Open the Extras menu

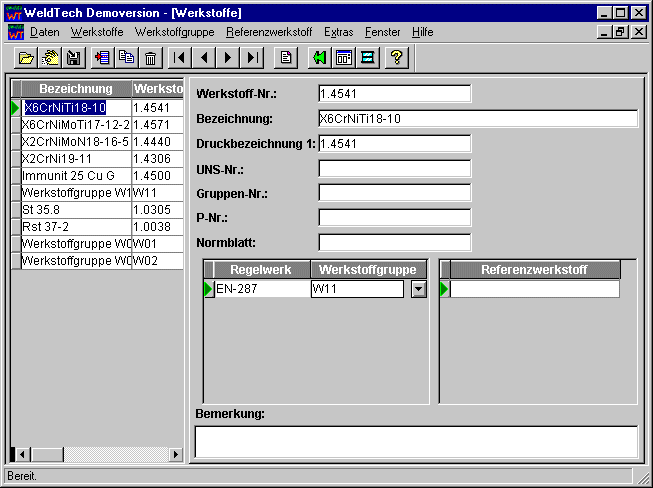pos(338,32)
